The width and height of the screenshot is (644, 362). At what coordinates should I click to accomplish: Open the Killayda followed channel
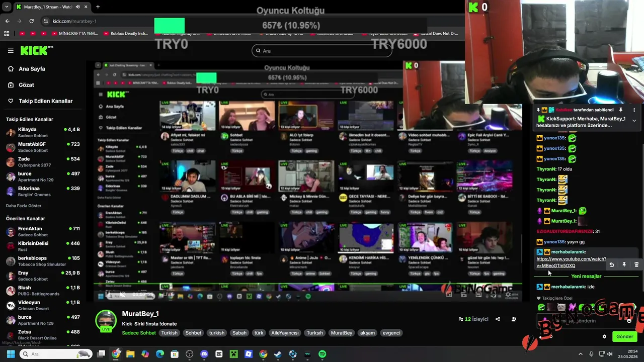43,132
